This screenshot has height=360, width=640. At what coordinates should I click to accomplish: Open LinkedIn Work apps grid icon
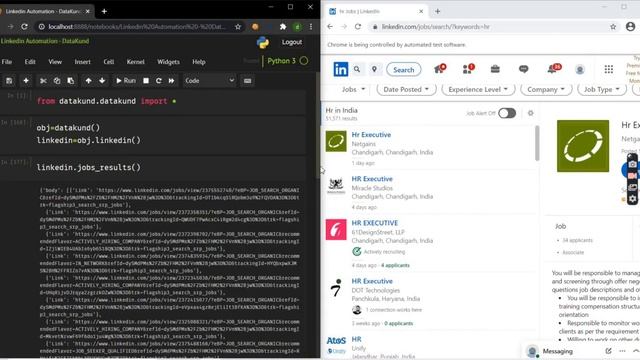(609, 69)
